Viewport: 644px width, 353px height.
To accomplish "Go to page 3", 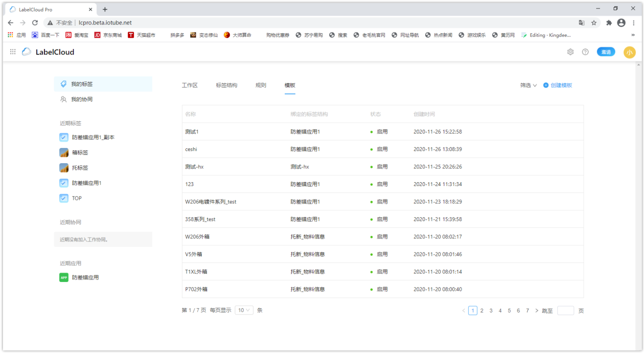I will point(491,310).
